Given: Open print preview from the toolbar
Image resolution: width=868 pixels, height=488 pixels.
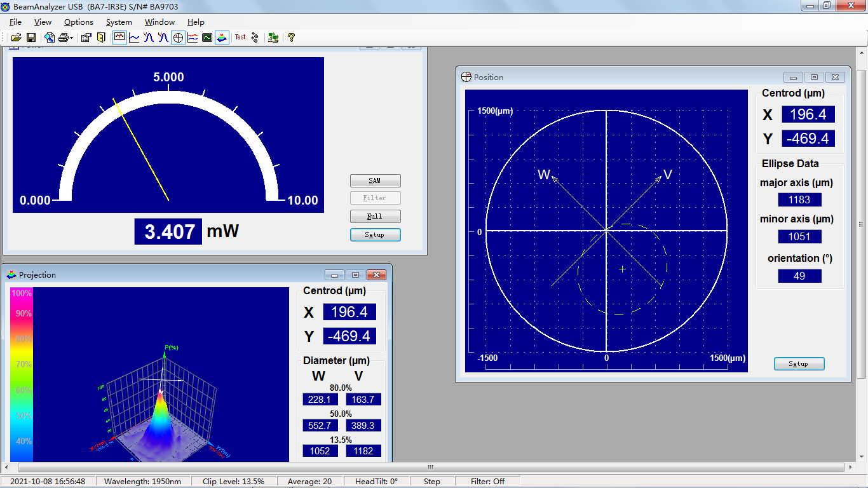Looking at the screenshot, I should (50, 38).
